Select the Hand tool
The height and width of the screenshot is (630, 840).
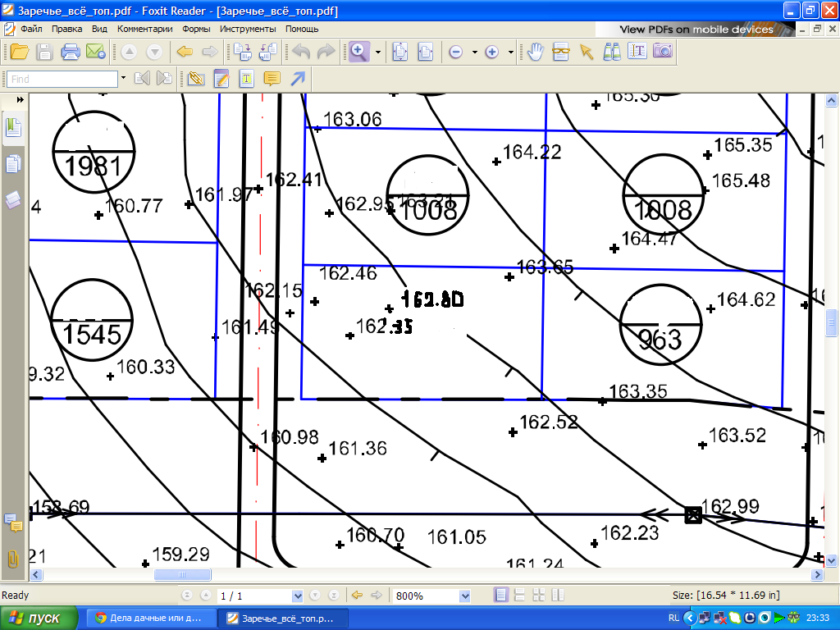[x=535, y=52]
